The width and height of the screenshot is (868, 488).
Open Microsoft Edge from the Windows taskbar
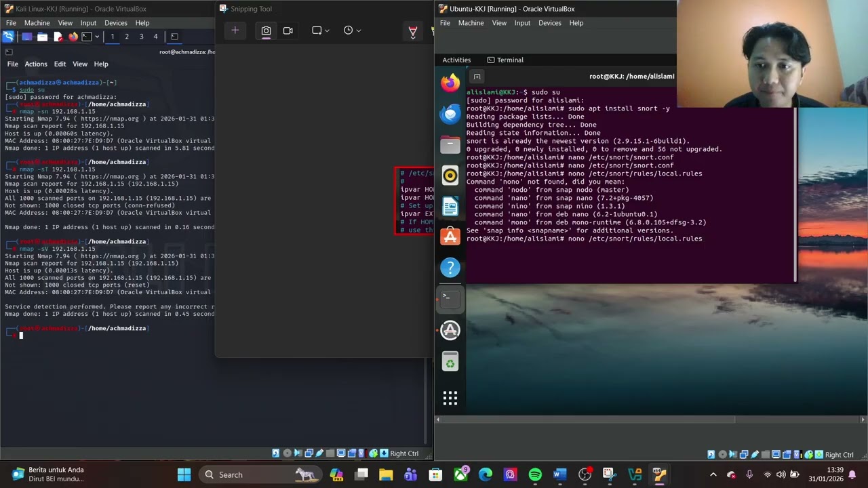click(x=486, y=474)
